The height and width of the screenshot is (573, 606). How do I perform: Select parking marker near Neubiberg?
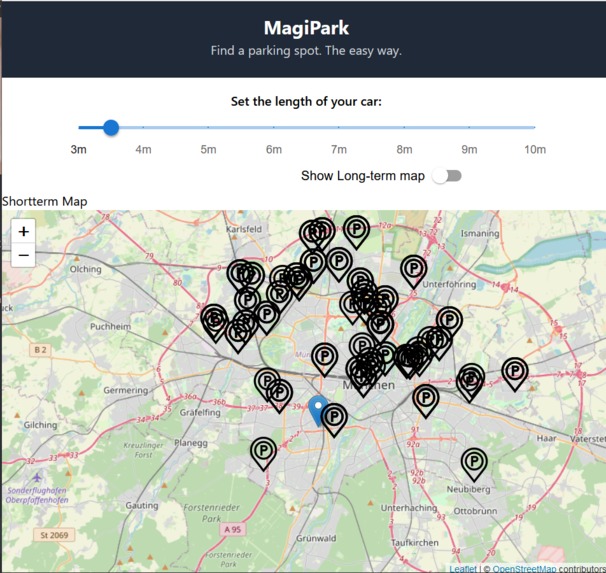474,464
